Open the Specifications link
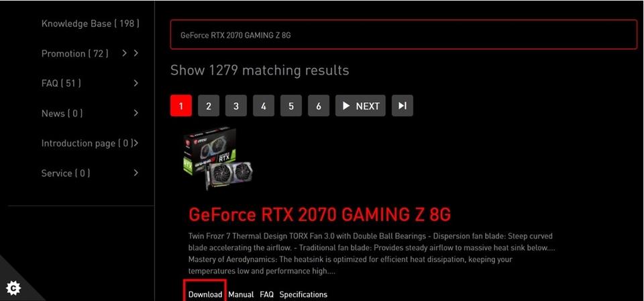Viewport: 644px width, 301px height. [x=303, y=294]
